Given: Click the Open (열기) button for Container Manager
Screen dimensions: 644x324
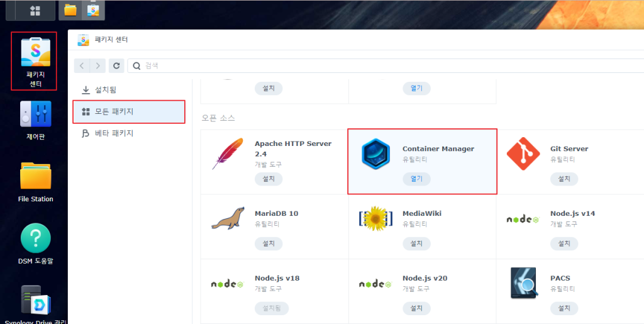Looking at the screenshot, I should point(416,179).
